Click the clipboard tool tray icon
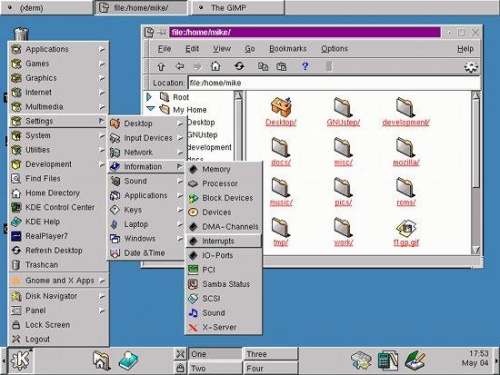 tap(361, 360)
